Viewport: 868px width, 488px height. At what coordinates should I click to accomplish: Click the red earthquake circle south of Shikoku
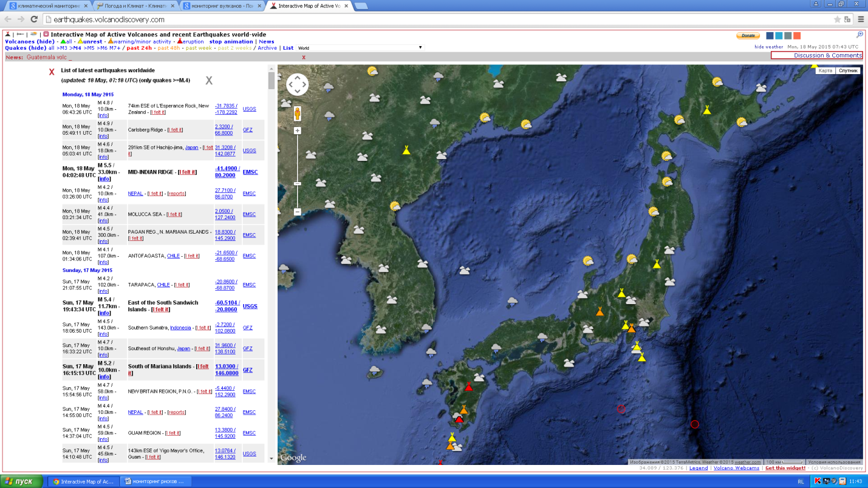click(621, 409)
